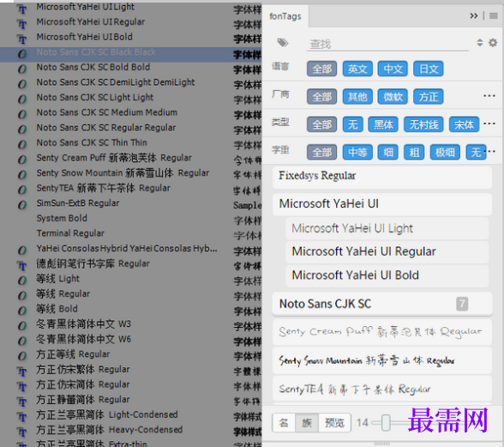Click the tag icon beside search field

tap(283, 43)
